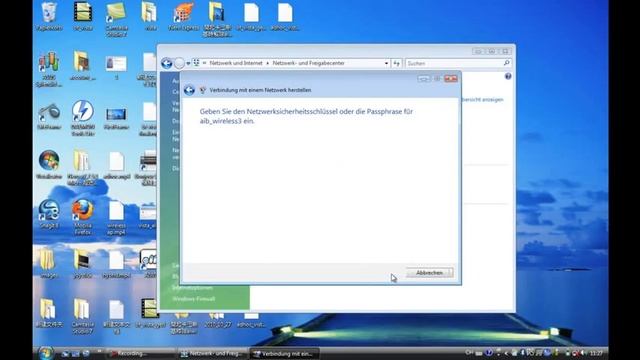Select film strip video file in top row

(83, 16)
